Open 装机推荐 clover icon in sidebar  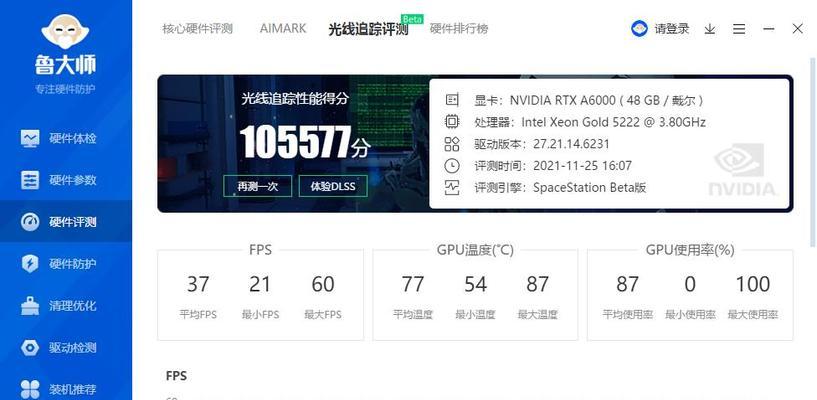pos(30,389)
